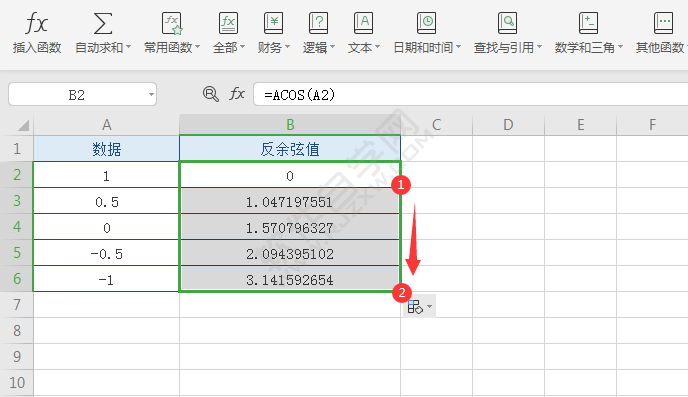Screen dimensions: 688x397
Task: Select cell A5 containing -0.5
Action: (x=107, y=252)
